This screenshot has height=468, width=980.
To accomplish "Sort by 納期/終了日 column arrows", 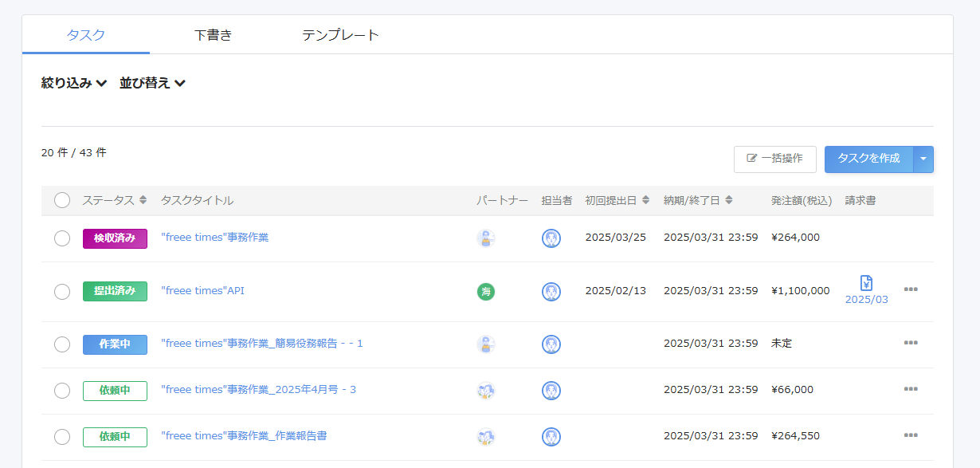I will (729, 200).
